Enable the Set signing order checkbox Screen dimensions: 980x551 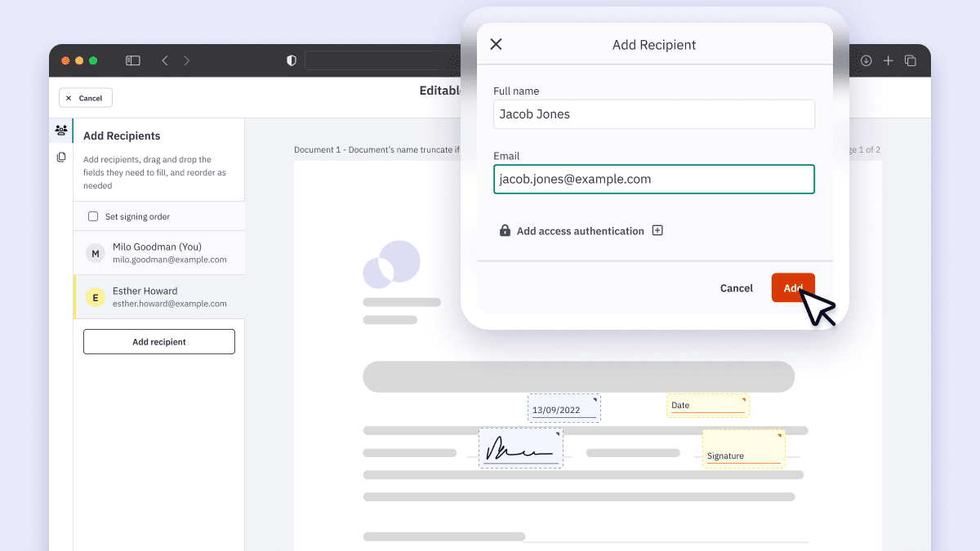pyautogui.click(x=93, y=216)
